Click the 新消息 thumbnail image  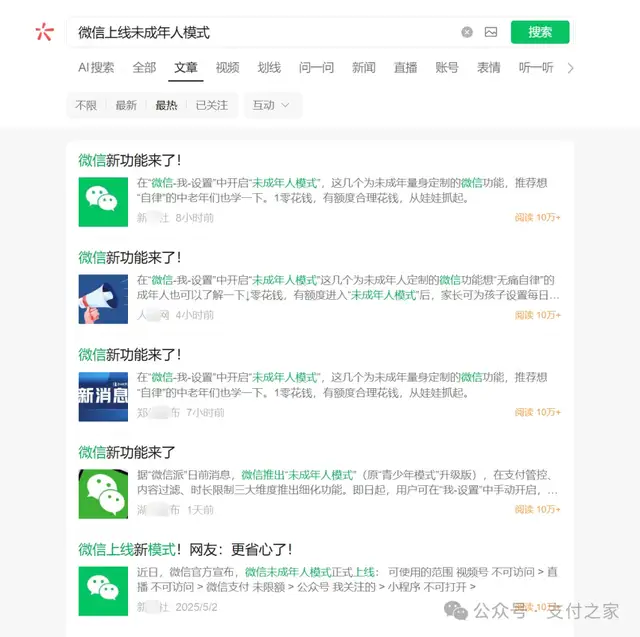coord(103,397)
